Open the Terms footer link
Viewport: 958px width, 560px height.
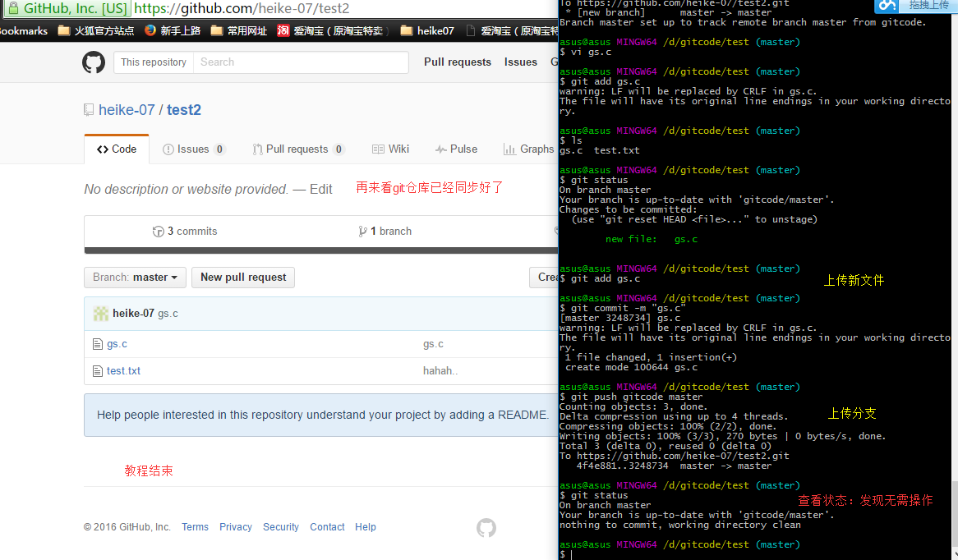(195, 527)
